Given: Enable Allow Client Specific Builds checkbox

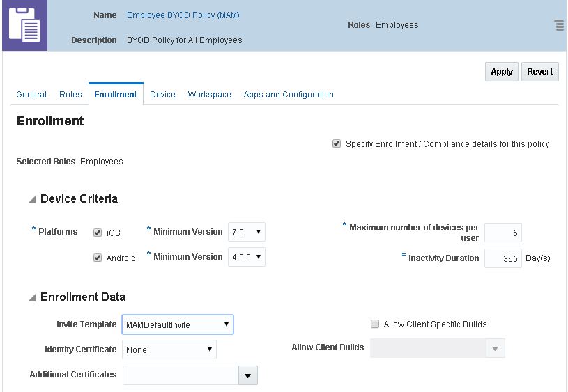Looking at the screenshot, I should click(x=375, y=324).
